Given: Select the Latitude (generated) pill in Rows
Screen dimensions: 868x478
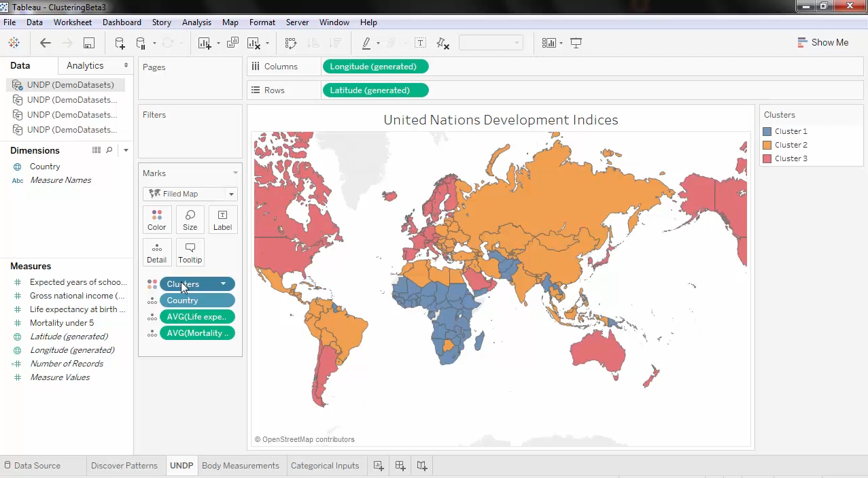Looking at the screenshot, I should click(376, 90).
